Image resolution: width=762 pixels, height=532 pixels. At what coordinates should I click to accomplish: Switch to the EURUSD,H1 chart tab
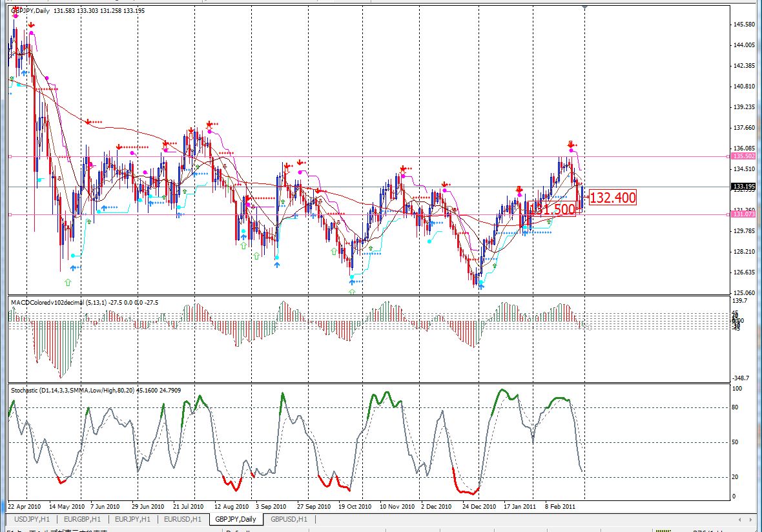click(183, 519)
